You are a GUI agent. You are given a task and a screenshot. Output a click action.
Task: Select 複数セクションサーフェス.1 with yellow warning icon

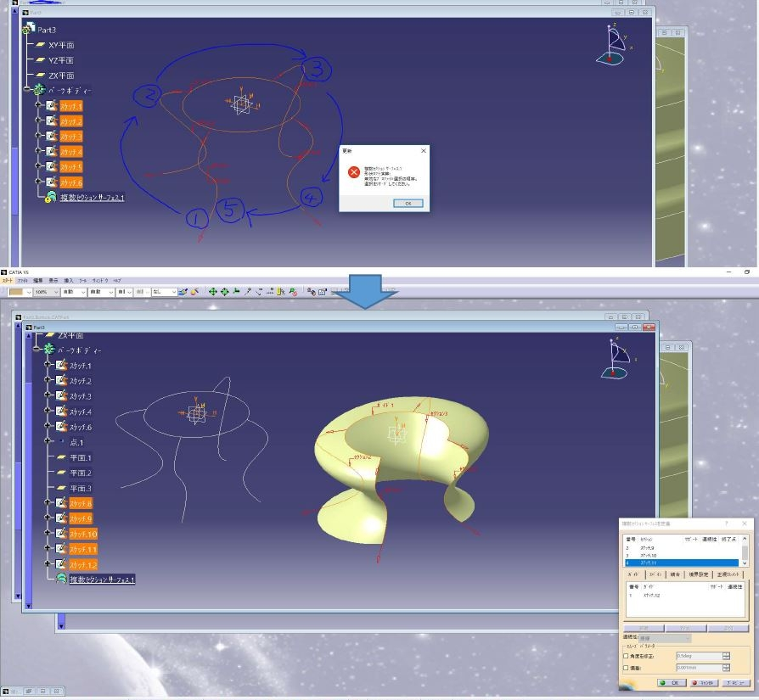pyautogui.click(x=93, y=198)
